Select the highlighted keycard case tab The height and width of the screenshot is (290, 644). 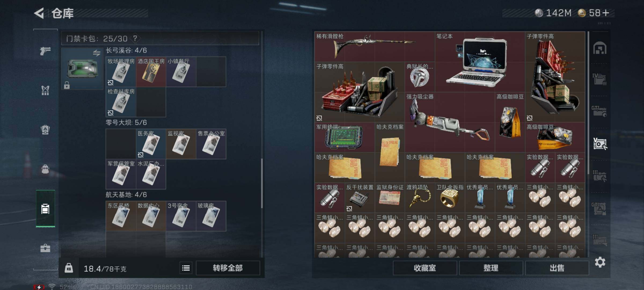[x=45, y=208]
